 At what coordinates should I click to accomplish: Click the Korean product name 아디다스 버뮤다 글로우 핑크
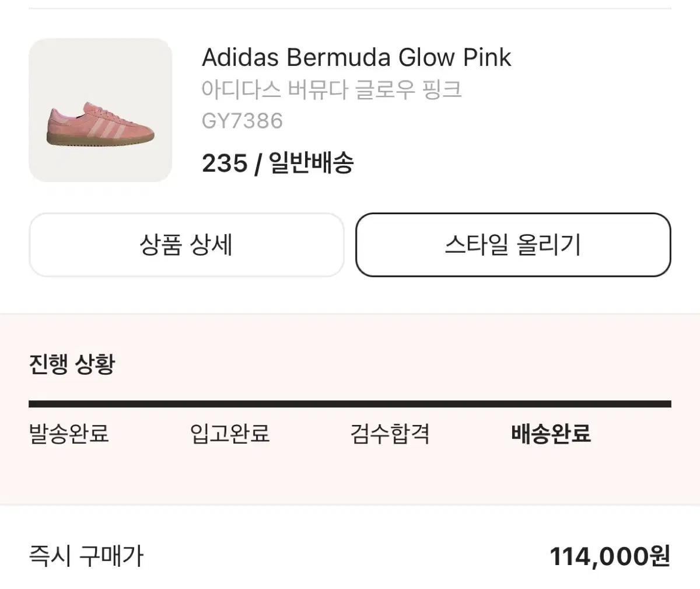(x=332, y=90)
